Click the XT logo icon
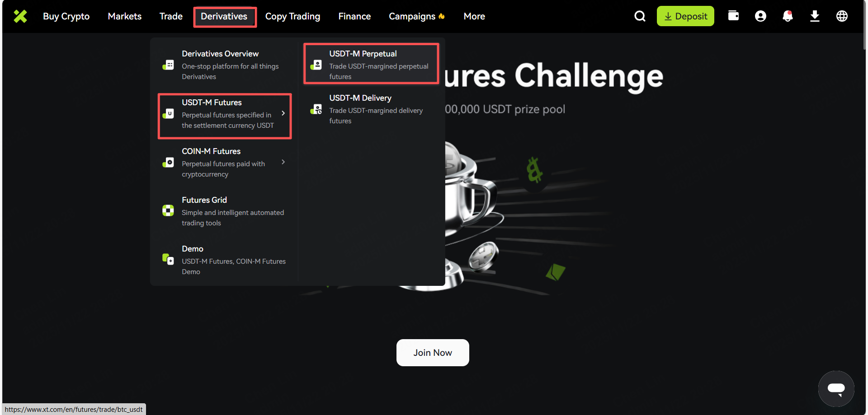Screen dimensions: 868x415 pos(20,16)
